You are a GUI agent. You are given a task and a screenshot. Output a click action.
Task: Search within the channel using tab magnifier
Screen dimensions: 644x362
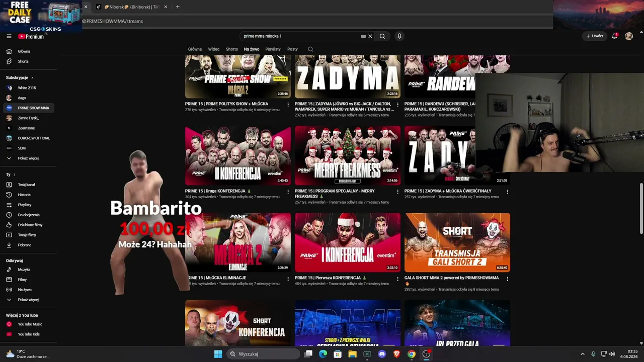tap(310, 49)
